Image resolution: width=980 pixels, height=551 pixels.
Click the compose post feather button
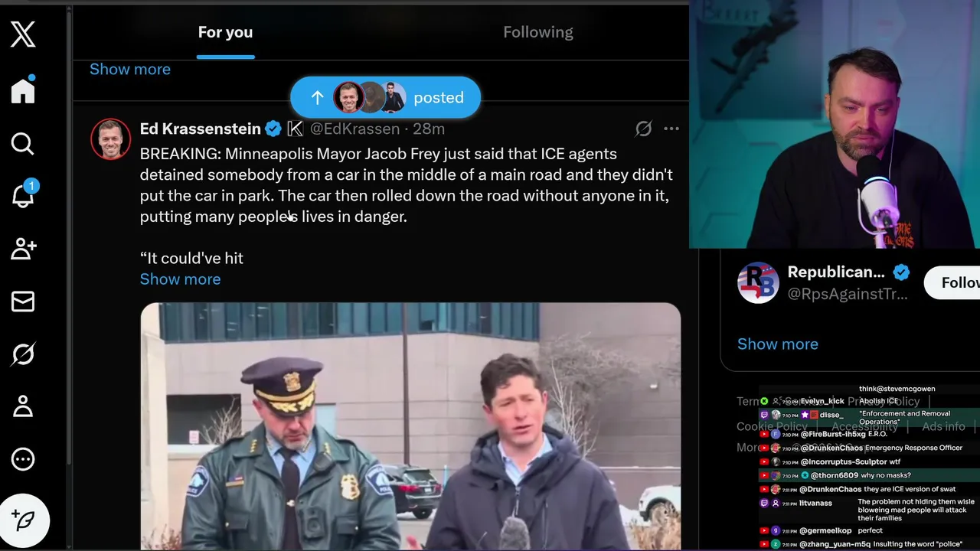pos(24,520)
